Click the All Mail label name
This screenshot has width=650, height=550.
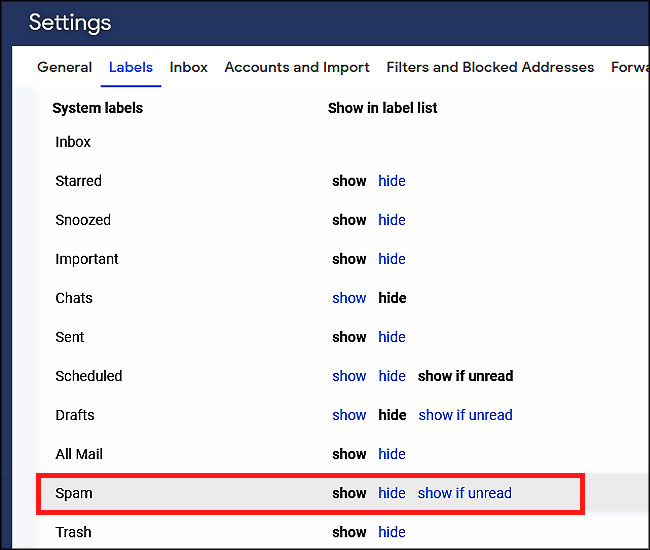point(79,454)
